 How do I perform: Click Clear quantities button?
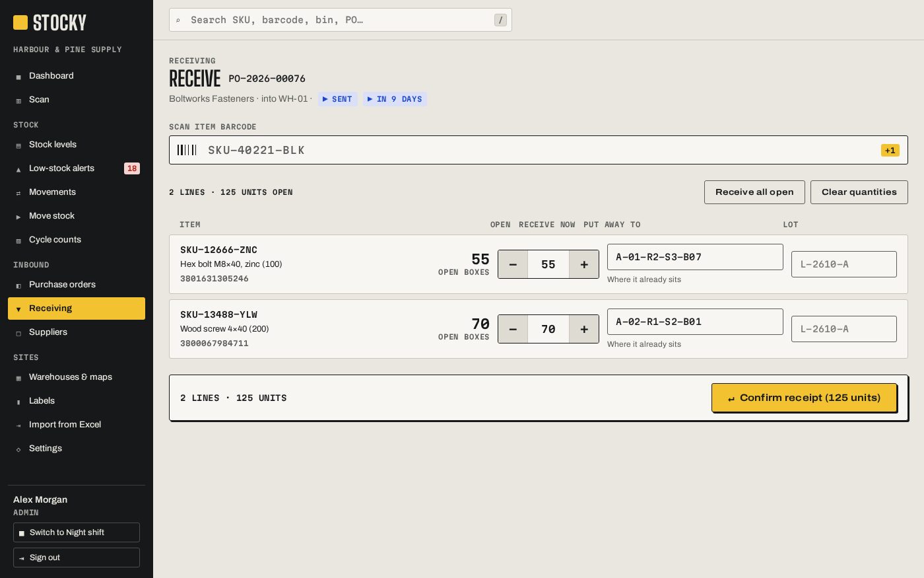(859, 192)
